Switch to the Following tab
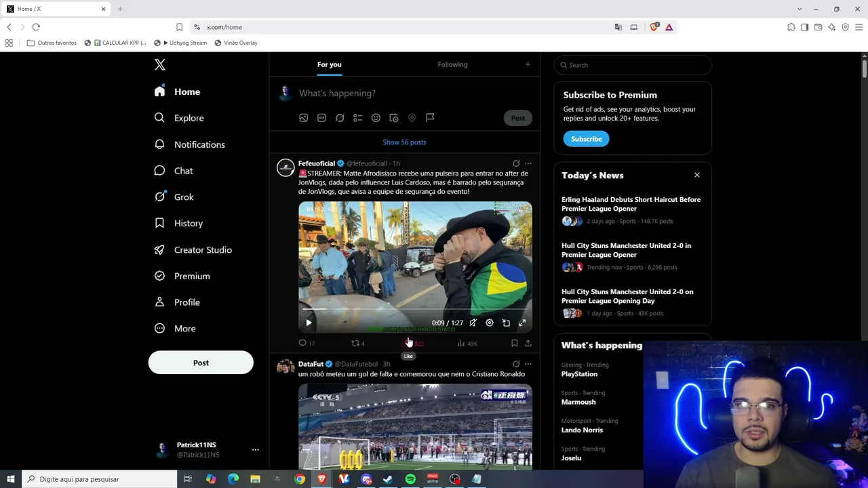868x488 pixels. 452,64
